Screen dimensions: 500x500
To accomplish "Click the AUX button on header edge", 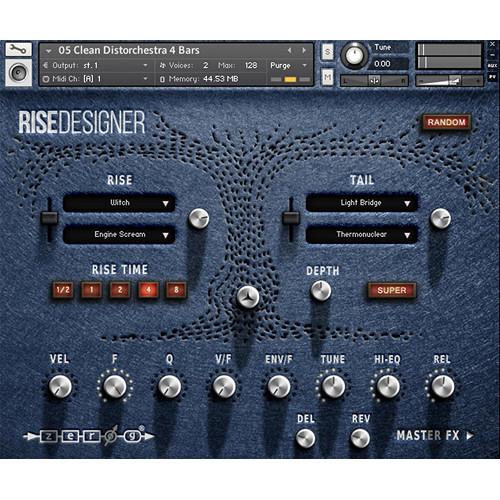I will point(492,66).
